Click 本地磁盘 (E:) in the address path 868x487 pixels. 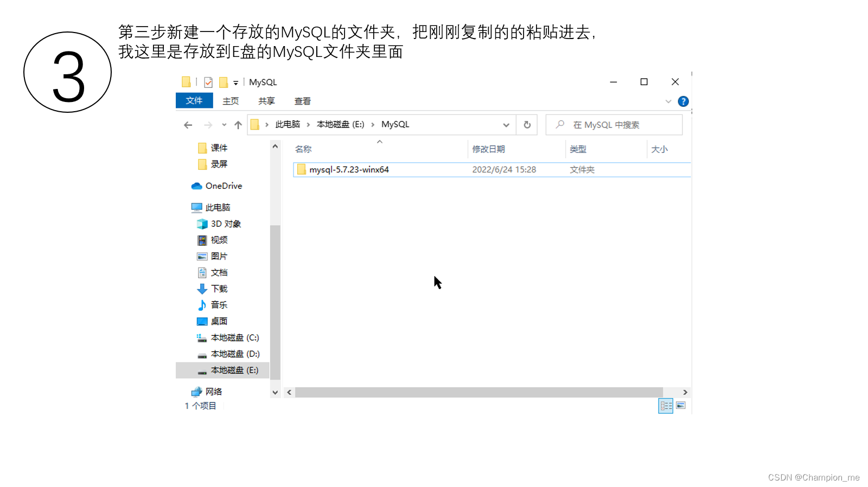(341, 124)
